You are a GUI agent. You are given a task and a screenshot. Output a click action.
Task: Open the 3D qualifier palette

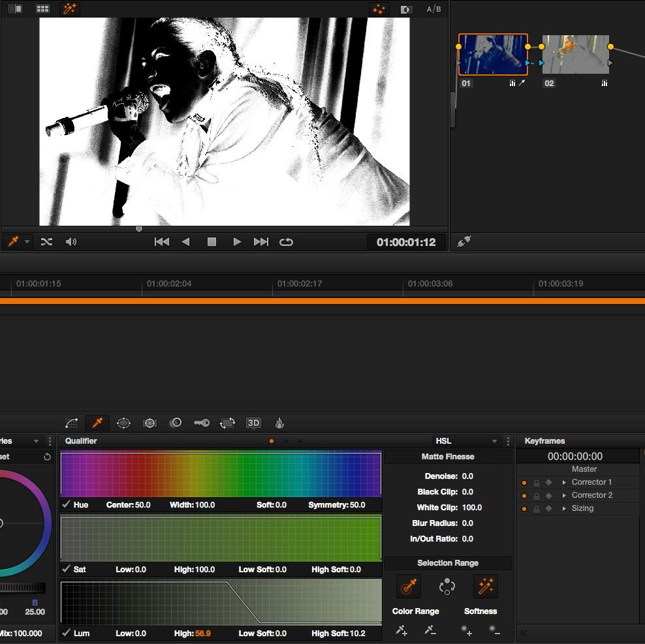[x=253, y=423]
